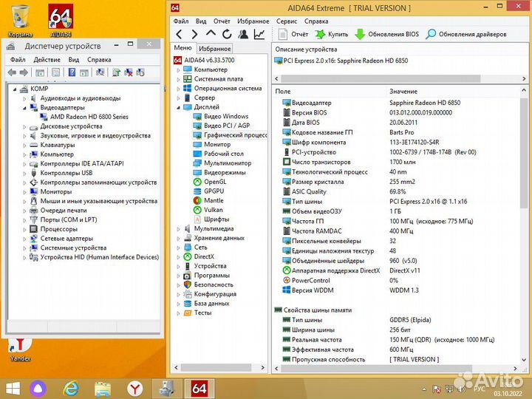Click the user profile icon in AIDA64 toolbar
Screen dimensions: 532x399
pyautogui.click(x=243, y=34)
